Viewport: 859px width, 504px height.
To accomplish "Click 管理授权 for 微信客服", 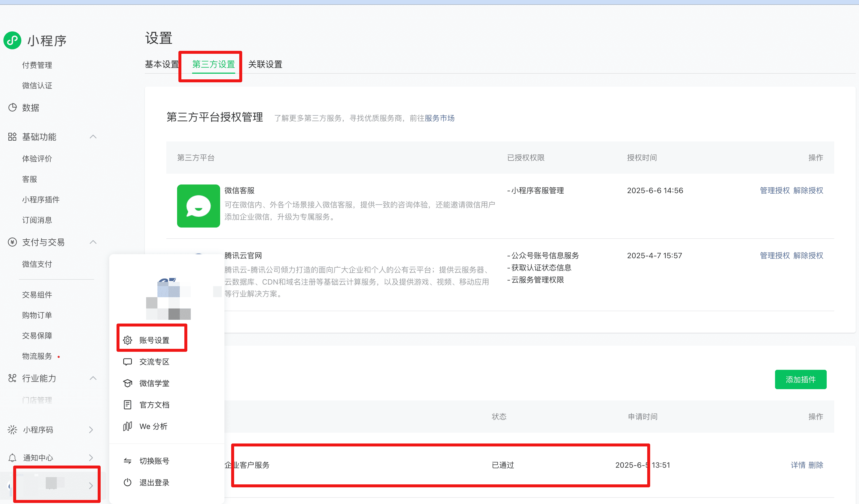I will (775, 190).
